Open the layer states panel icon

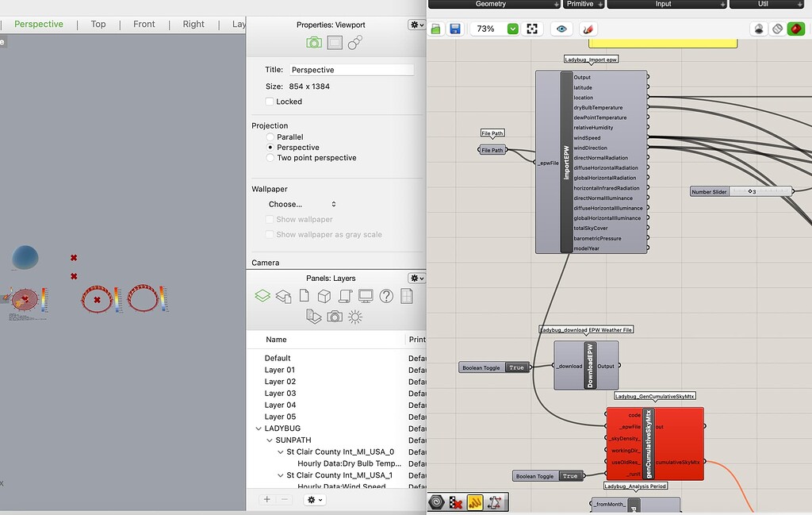pos(283,296)
